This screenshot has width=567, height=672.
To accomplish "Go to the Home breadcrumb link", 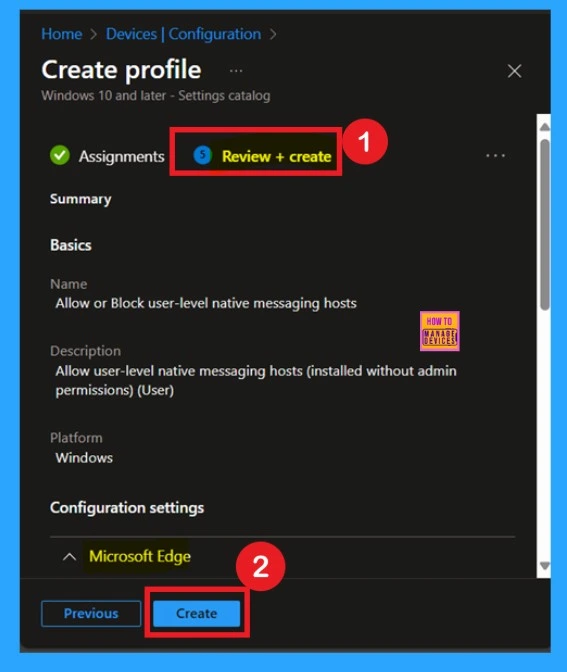I will click(x=62, y=34).
